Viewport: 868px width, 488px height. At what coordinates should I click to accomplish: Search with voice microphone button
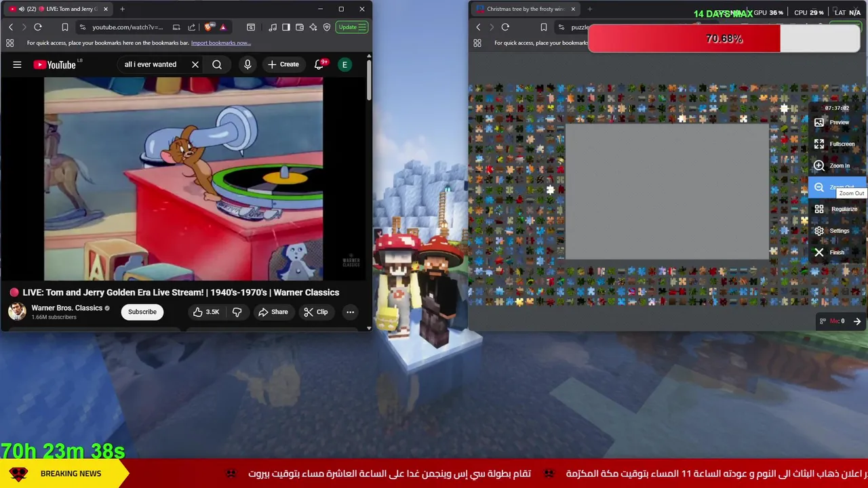click(x=248, y=64)
